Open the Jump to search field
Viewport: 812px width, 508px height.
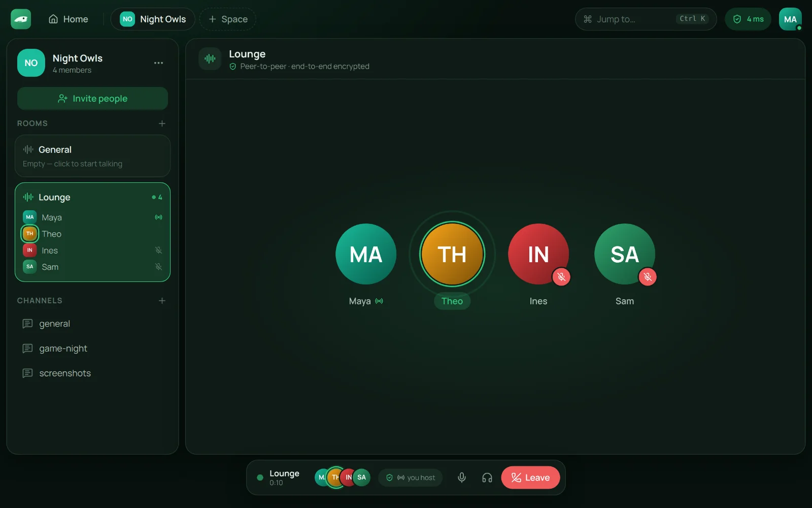pos(646,19)
